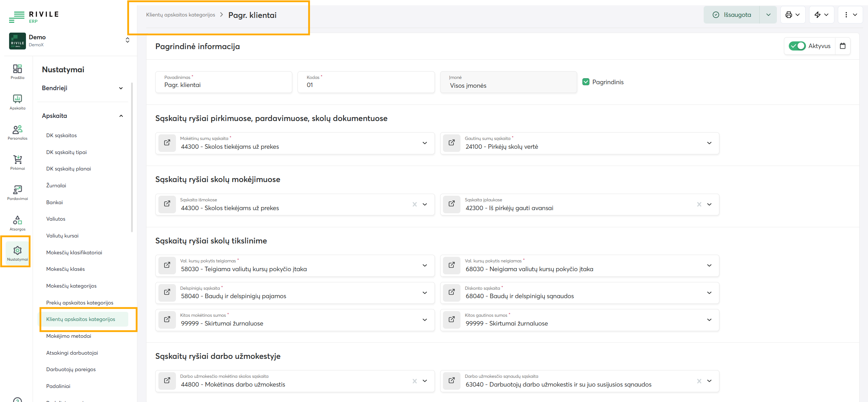Image resolution: width=868 pixels, height=402 pixels.
Task: Click the lightning bolt actions icon
Action: pos(818,15)
